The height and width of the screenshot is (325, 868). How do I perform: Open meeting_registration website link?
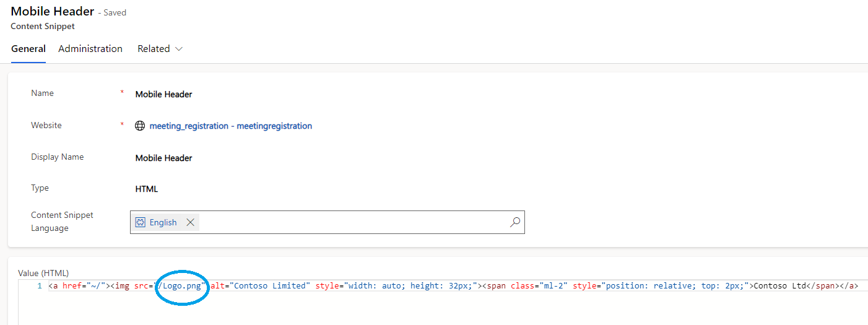coord(231,126)
